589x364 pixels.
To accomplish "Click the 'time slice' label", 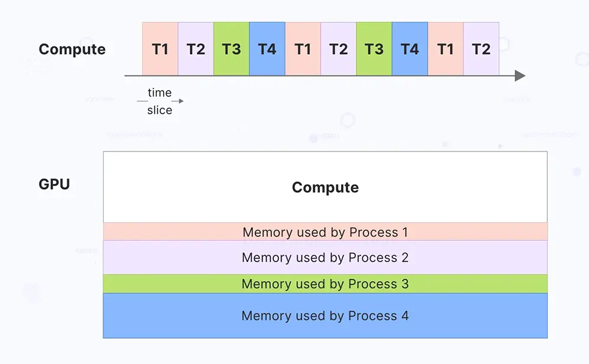I will pyautogui.click(x=160, y=101).
